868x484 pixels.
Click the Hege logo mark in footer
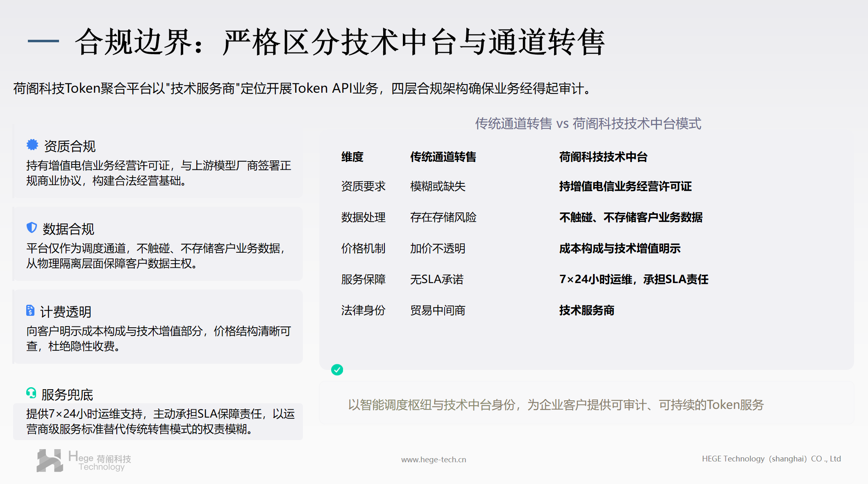[x=50, y=461]
